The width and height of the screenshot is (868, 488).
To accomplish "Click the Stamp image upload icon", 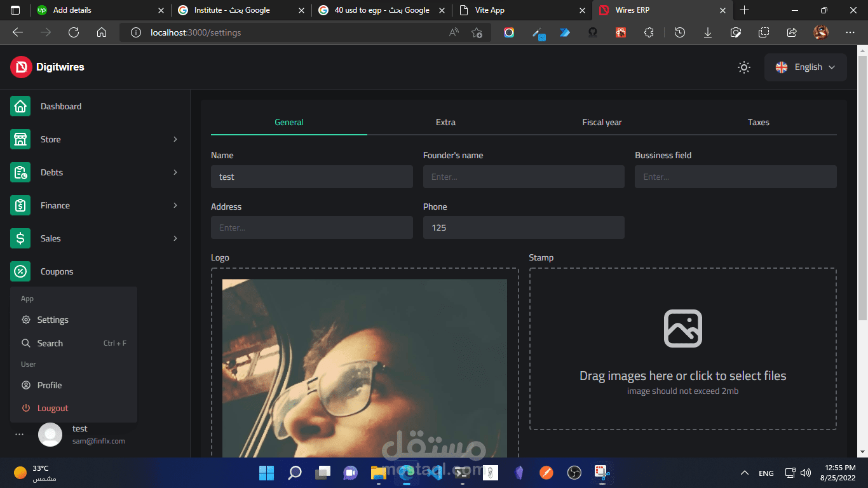I will (x=683, y=329).
